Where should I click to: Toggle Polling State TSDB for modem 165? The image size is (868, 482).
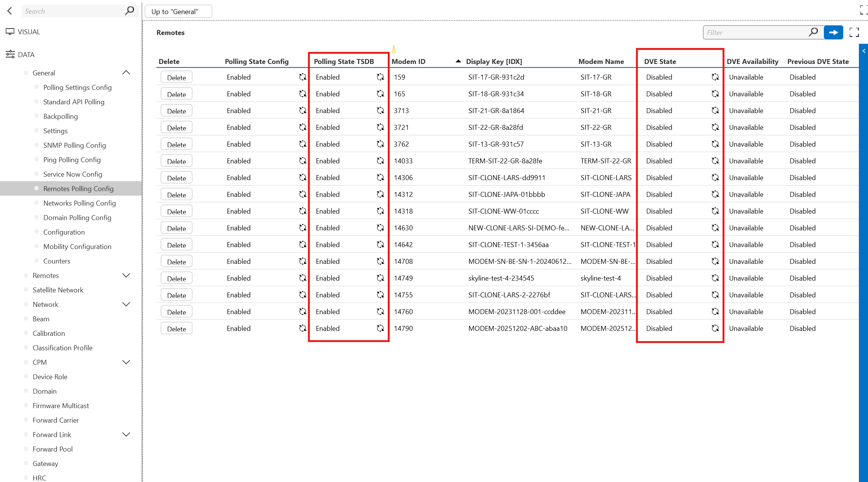[x=380, y=94]
